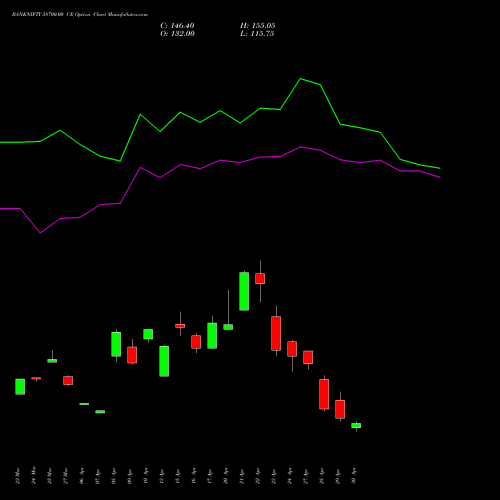Click the purple indicator line at its lowest dip
This screenshot has width=500, height=500.
click(x=40, y=233)
